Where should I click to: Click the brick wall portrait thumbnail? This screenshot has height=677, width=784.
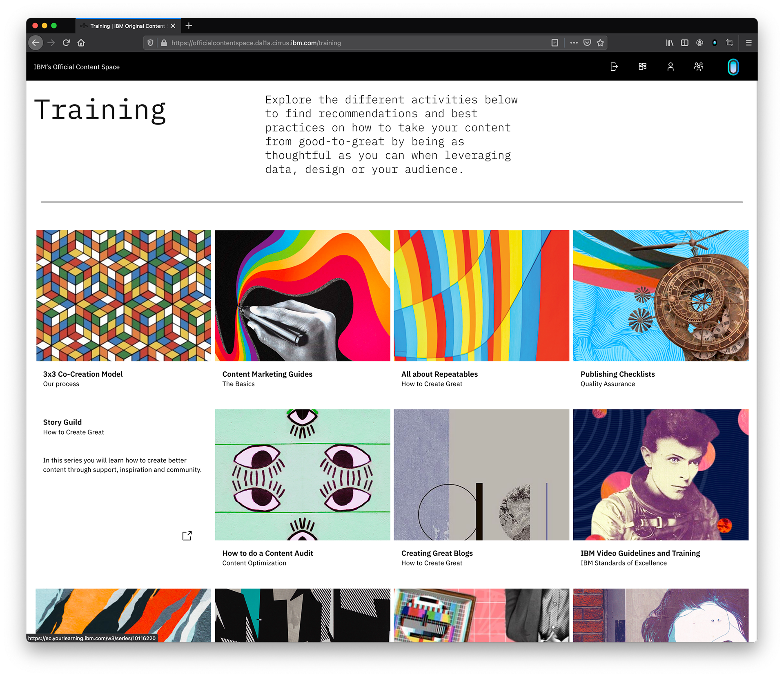point(661,615)
